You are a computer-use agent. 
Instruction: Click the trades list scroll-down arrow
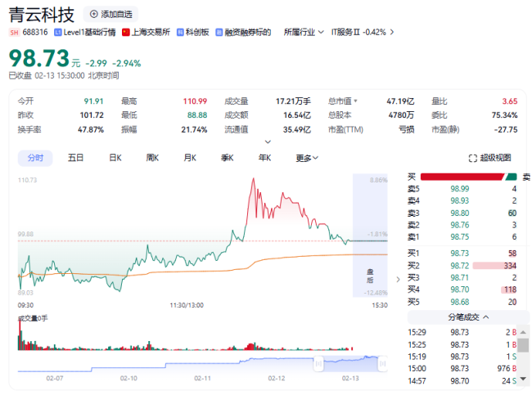pos(523,379)
